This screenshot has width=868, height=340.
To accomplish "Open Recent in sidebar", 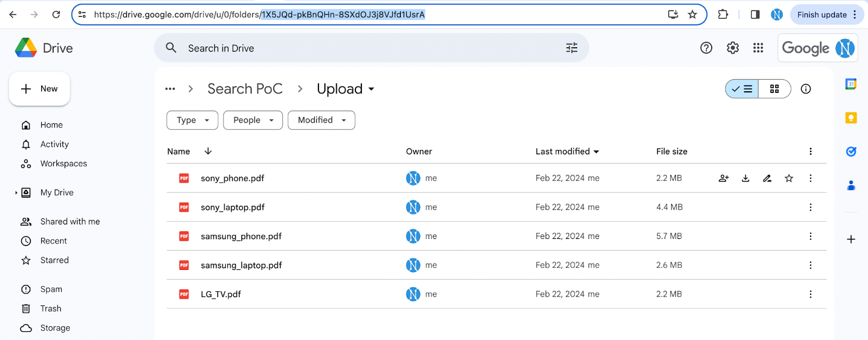I will click(x=54, y=241).
